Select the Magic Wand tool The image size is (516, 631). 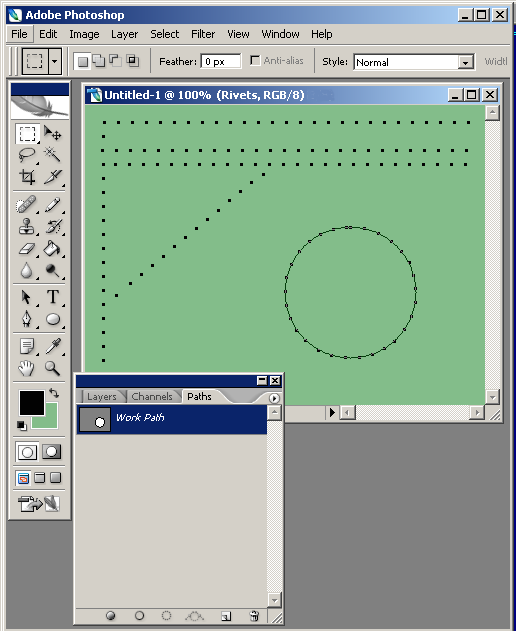point(52,155)
